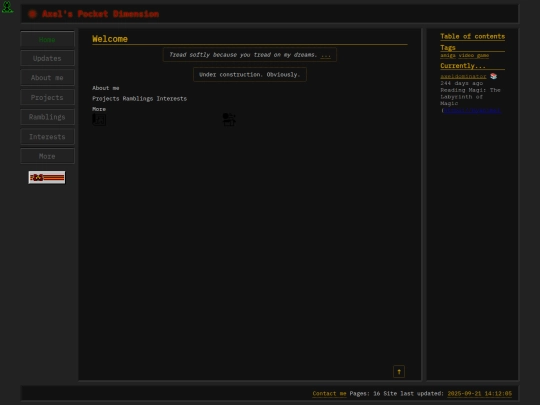Open the amiga tag link
Screen dimensions: 540x405
point(448,55)
